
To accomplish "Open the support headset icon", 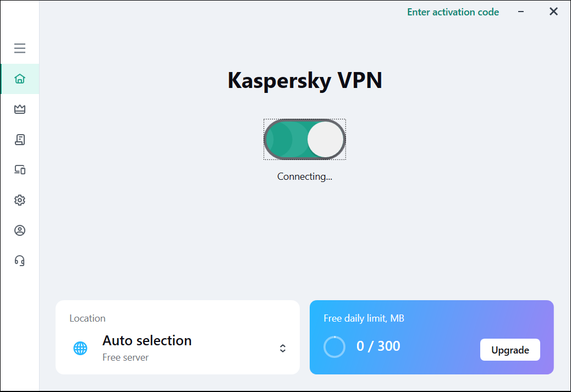I will (x=20, y=261).
